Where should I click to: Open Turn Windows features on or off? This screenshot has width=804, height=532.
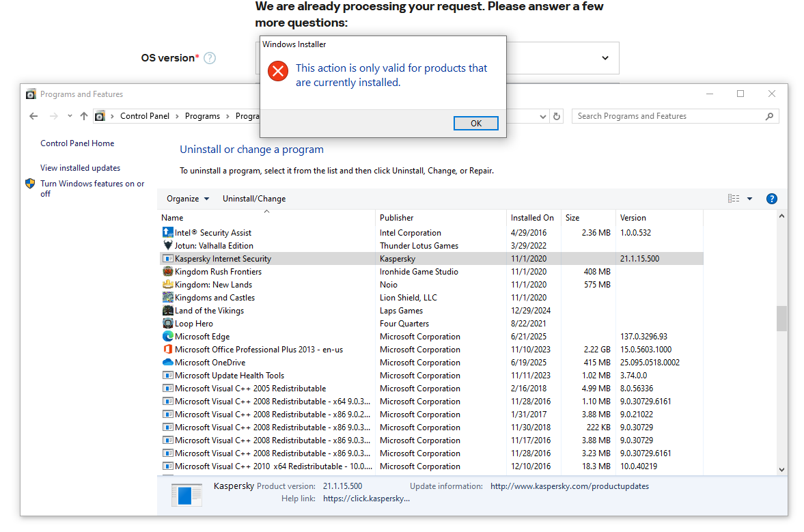(92, 188)
